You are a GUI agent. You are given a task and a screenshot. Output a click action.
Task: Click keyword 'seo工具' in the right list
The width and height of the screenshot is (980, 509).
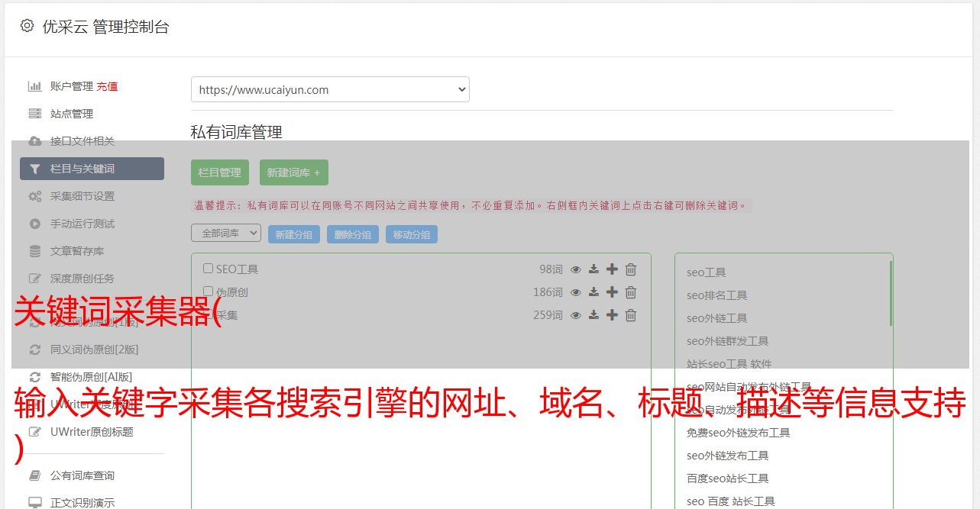point(707,272)
